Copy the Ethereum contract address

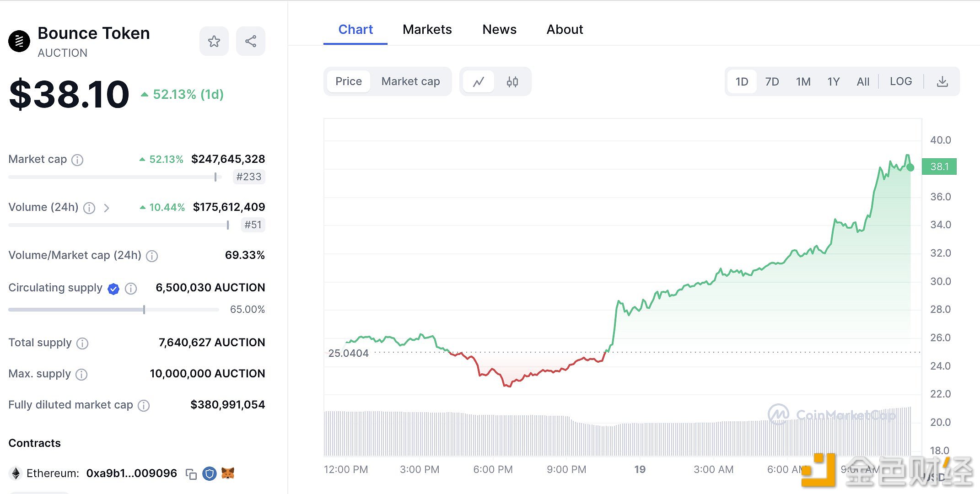point(191,474)
